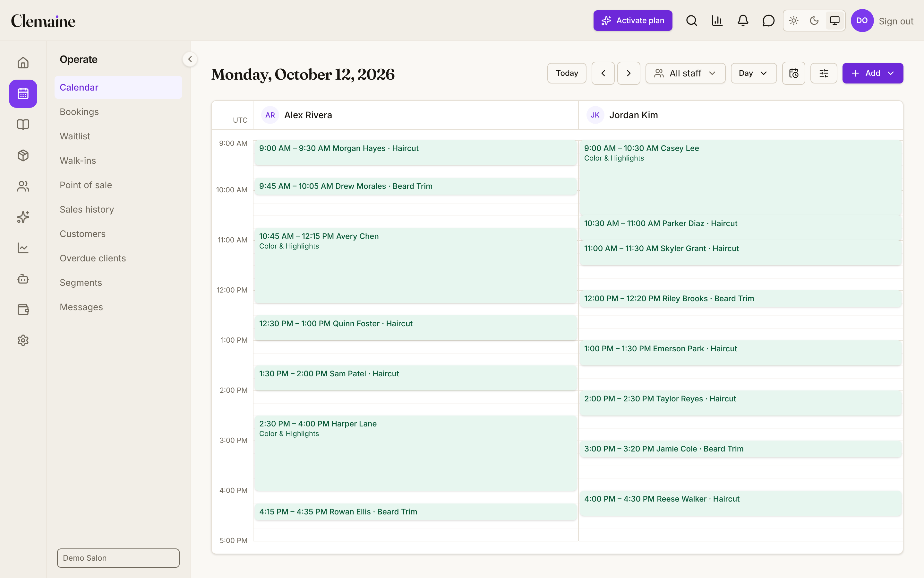Screen dimensions: 924x578
Task: Open the wallet icon in sidebar rail
Action: pyautogui.click(x=23, y=310)
